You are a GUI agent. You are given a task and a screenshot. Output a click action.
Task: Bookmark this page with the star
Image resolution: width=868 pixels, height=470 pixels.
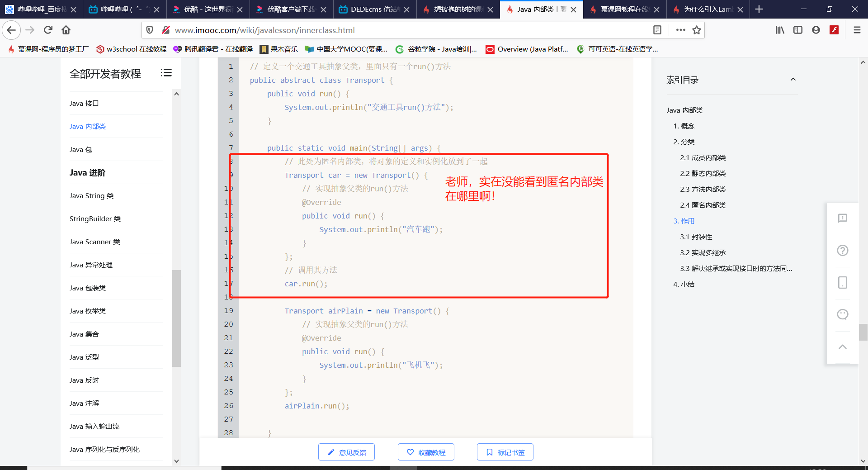click(697, 30)
